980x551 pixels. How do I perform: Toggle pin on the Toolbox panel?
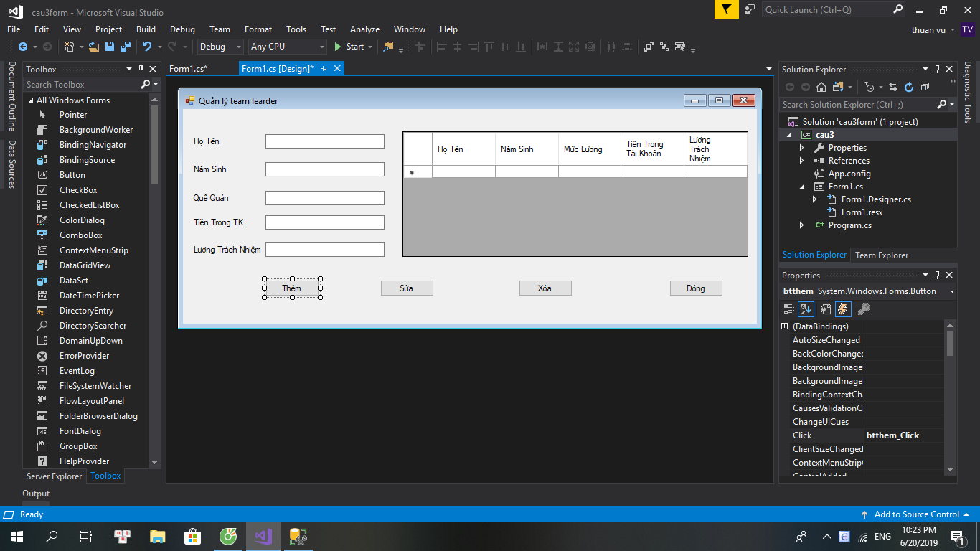(141, 70)
